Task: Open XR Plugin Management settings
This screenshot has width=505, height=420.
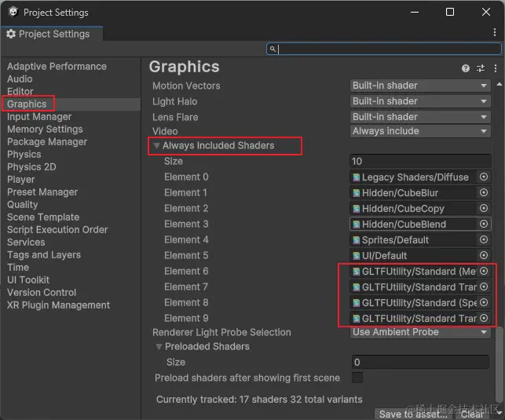Action: 58,305
